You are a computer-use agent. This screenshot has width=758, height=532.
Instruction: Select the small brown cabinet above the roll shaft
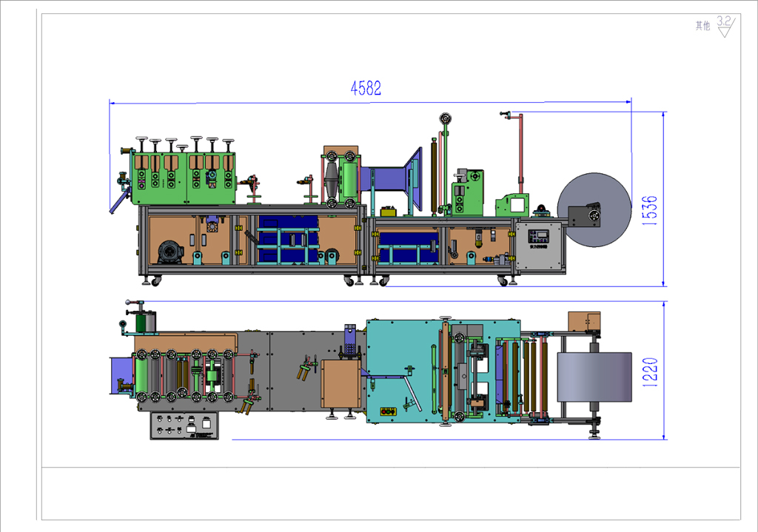[584, 322]
